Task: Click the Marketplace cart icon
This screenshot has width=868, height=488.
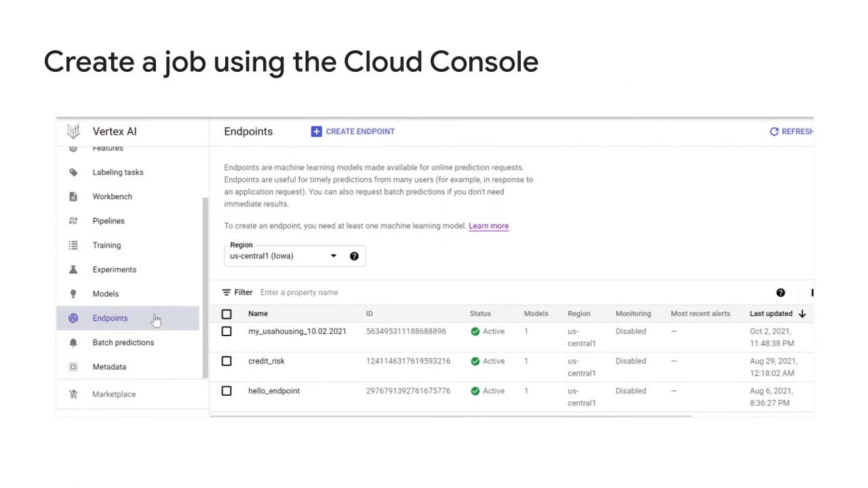Action: (73, 394)
